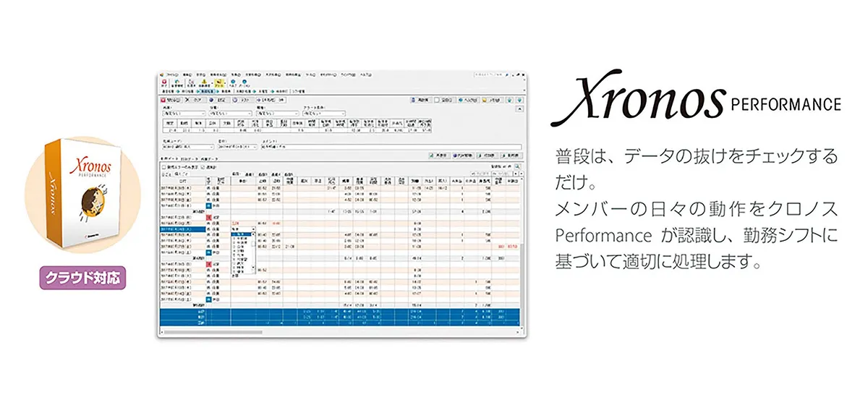This screenshot has height=400, width=868.
Task: Open help via the blue question toolbar icon
Action: (x=233, y=82)
